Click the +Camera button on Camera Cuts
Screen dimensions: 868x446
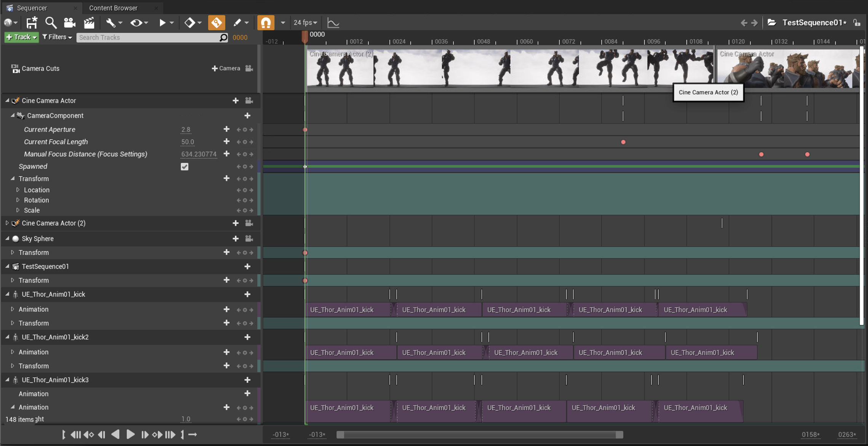[x=226, y=68]
